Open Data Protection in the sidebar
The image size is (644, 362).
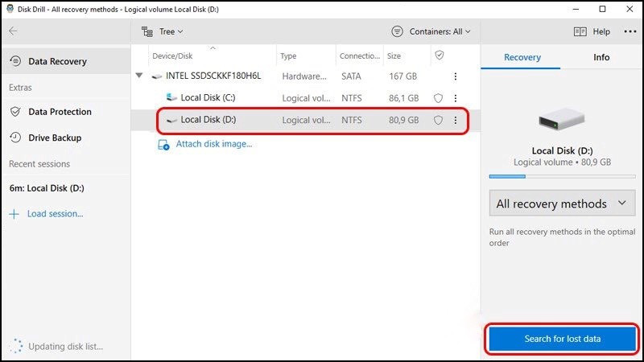pos(60,112)
